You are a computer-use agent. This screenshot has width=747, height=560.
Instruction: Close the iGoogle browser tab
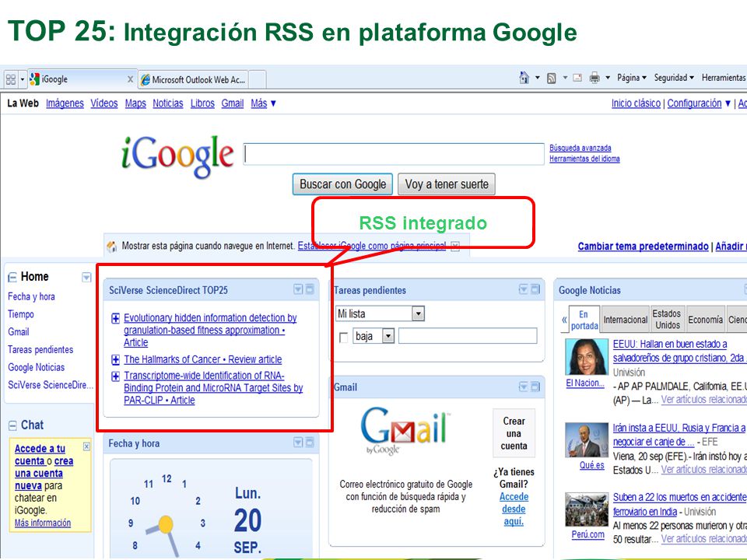tap(130, 79)
